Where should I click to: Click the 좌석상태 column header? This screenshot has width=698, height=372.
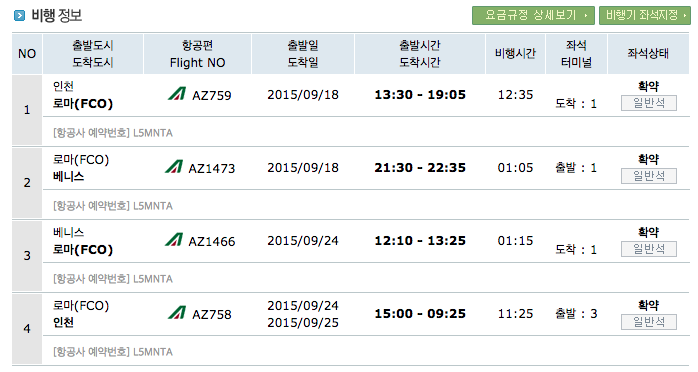point(648,54)
